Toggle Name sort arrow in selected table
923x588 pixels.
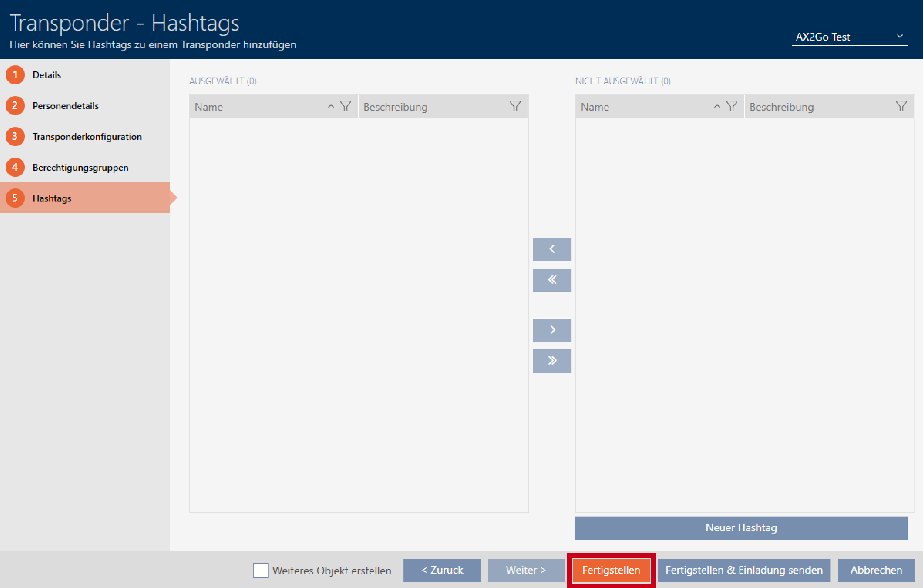pos(331,106)
